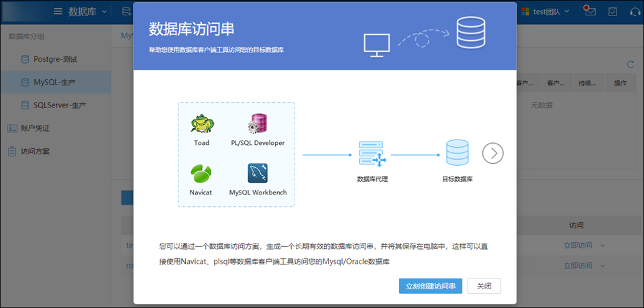Click the PL/SQL Developer label
This screenshot has height=308, width=644.
(258, 143)
